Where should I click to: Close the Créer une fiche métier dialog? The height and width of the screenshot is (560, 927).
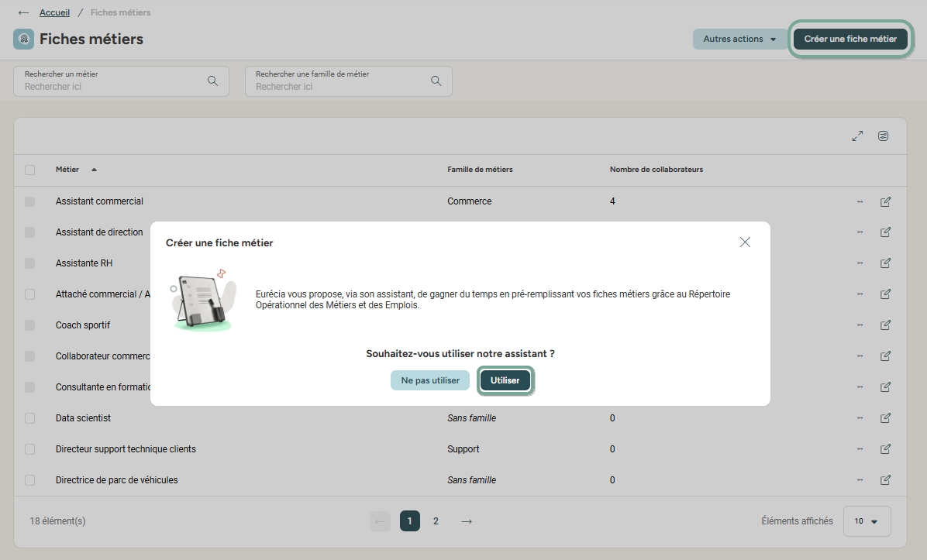(x=745, y=242)
